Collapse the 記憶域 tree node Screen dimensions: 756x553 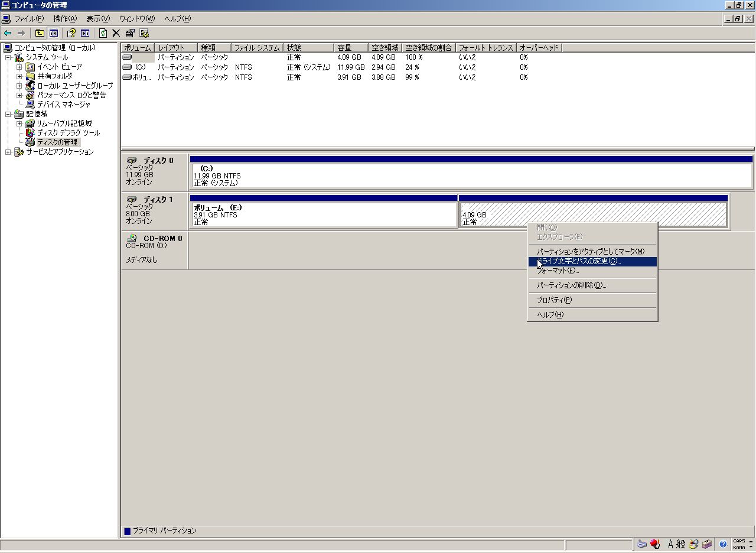8,114
